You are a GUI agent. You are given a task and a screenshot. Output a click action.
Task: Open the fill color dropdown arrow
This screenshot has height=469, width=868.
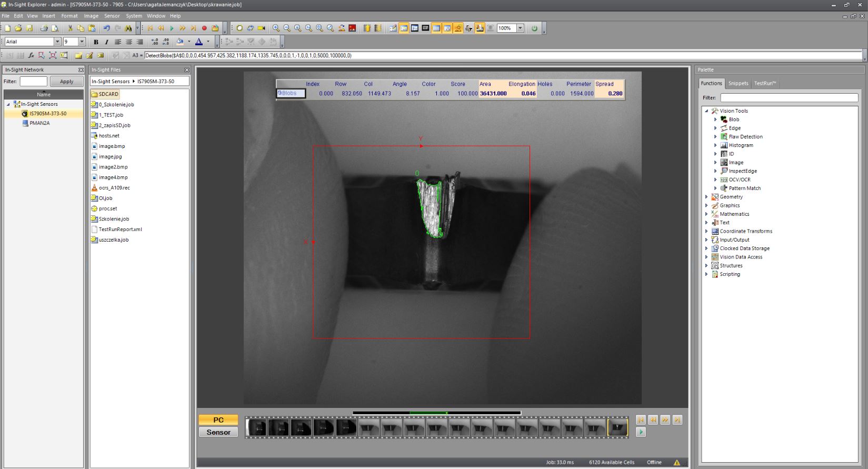189,42
